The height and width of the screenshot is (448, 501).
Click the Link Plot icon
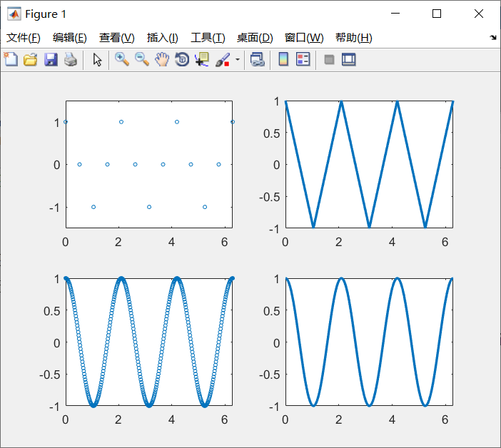coord(257,59)
